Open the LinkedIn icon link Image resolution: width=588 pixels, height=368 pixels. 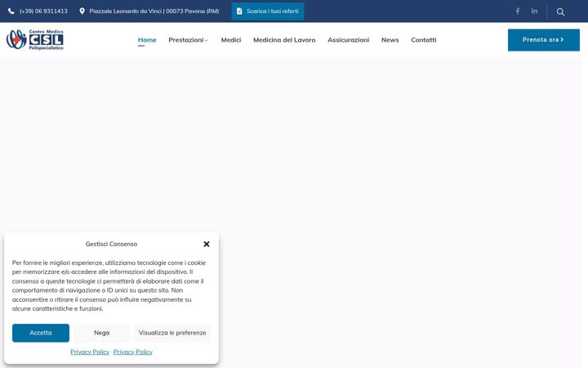[x=534, y=11]
